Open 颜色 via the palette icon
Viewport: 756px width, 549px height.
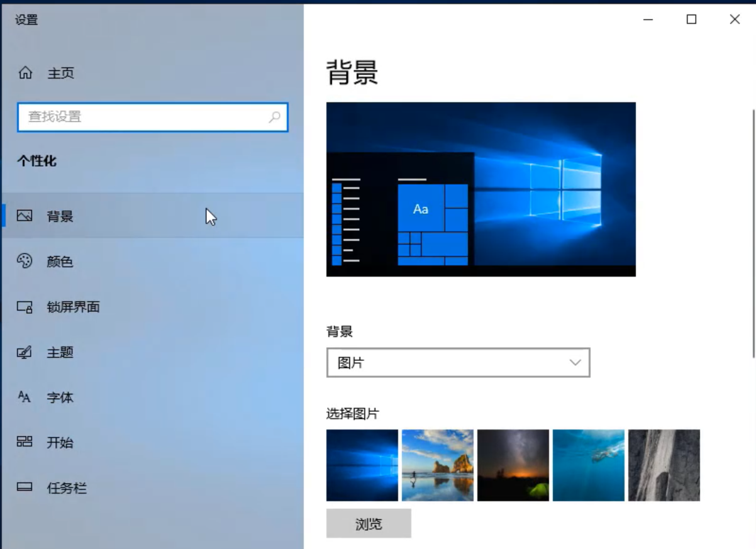pos(25,262)
